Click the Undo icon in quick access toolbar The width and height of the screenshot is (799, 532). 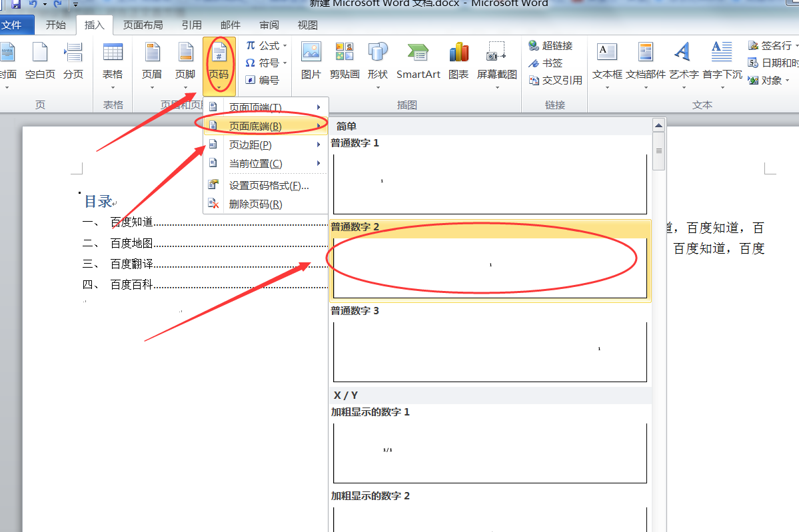[33, 4]
